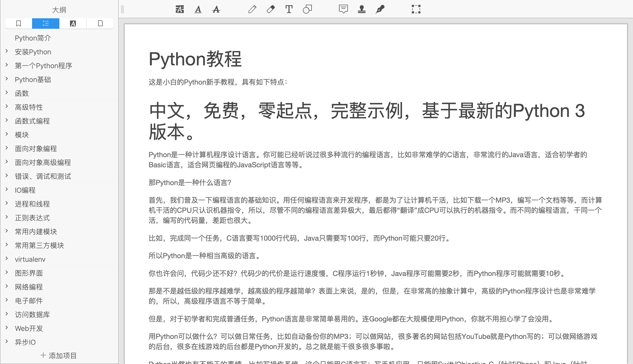Image resolution: width=633 pixels, height=364 pixels.
Task: Add a comment note annotation
Action: coord(343,9)
